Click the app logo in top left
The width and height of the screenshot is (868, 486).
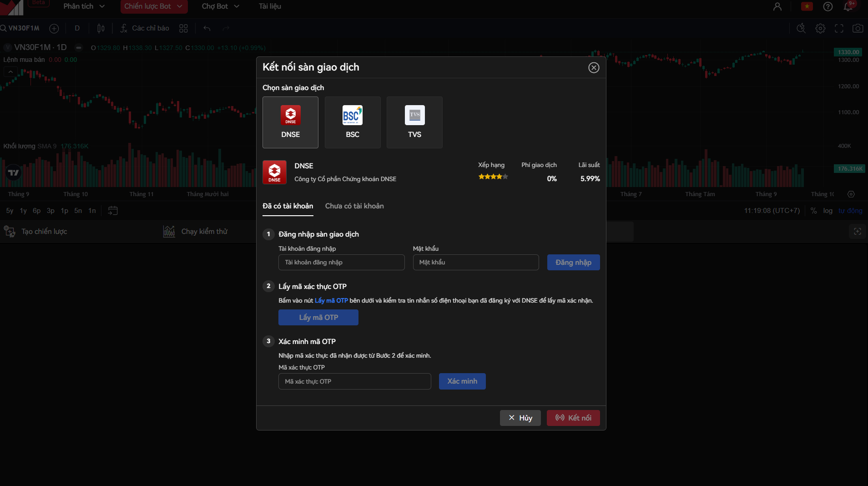(x=12, y=7)
